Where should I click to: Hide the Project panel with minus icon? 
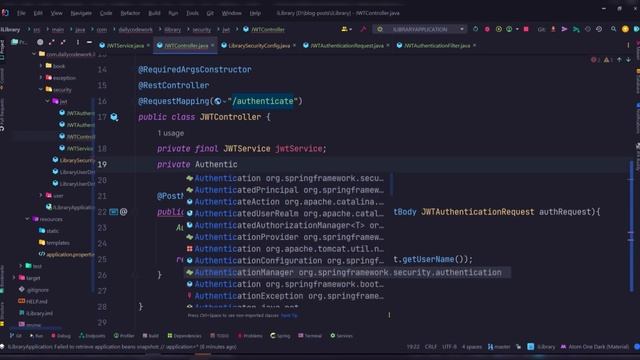coord(89,42)
